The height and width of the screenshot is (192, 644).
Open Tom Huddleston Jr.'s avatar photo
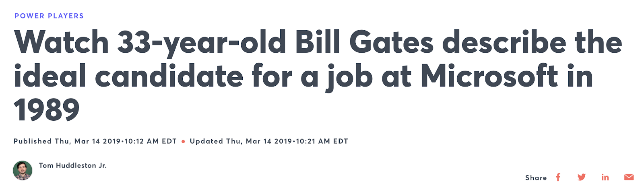coord(23,170)
